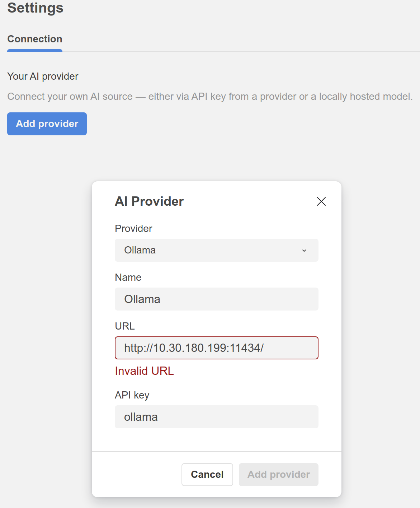Click into the URL input field
Image resolution: width=420 pixels, height=508 pixels.
click(x=216, y=348)
